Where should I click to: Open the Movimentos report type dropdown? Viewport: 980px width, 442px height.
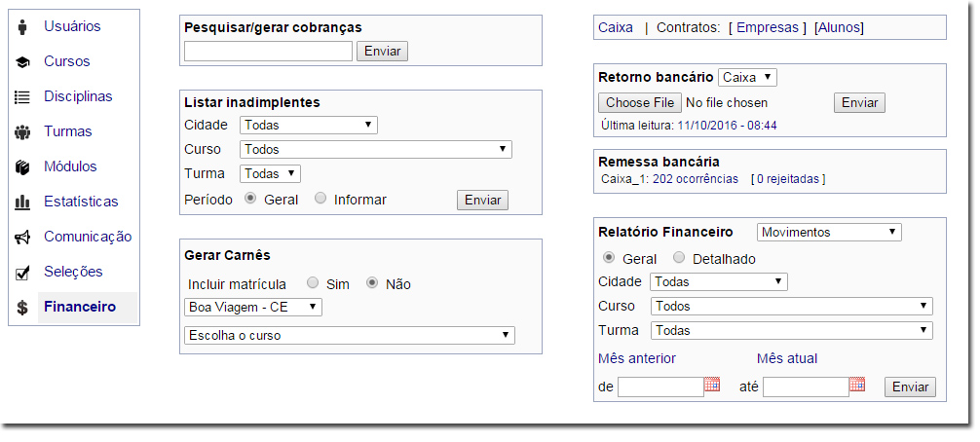(x=829, y=232)
